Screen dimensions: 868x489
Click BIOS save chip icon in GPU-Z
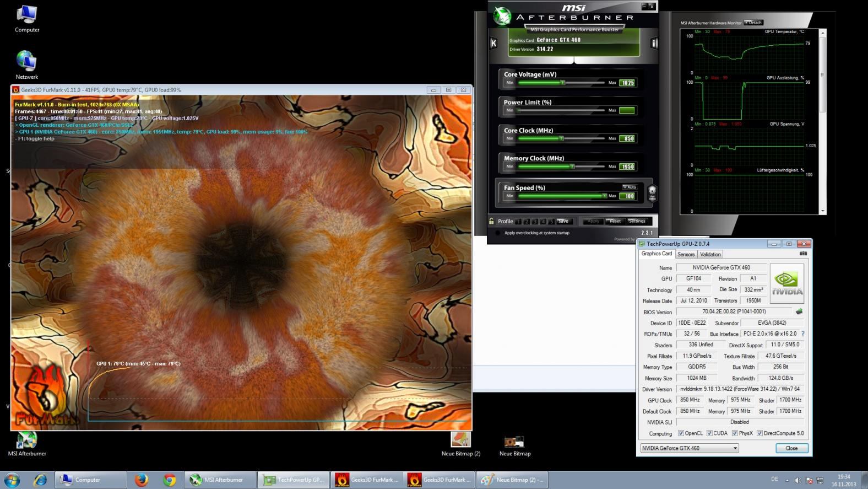click(x=799, y=311)
